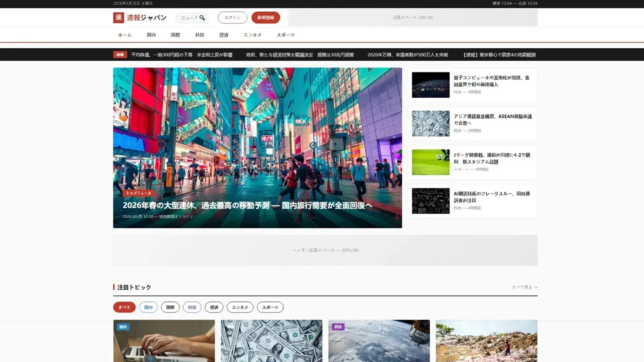This screenshot has width=644, height=362.
Task: Read the アジア通貨基金構想 ASEAN headline
Action: pos(493,119)
